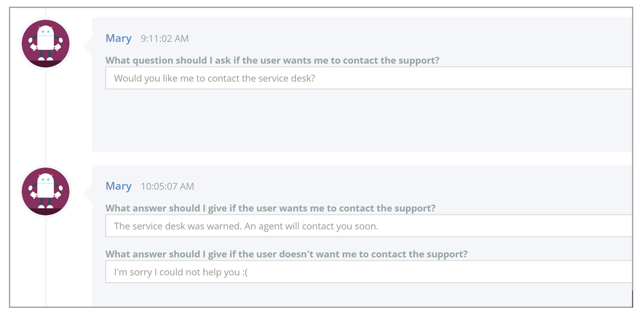Click the 'user doesn't want me to contact' label
Image resolution: width=644 pixels, height=315 pixels.
click(286, 254)
